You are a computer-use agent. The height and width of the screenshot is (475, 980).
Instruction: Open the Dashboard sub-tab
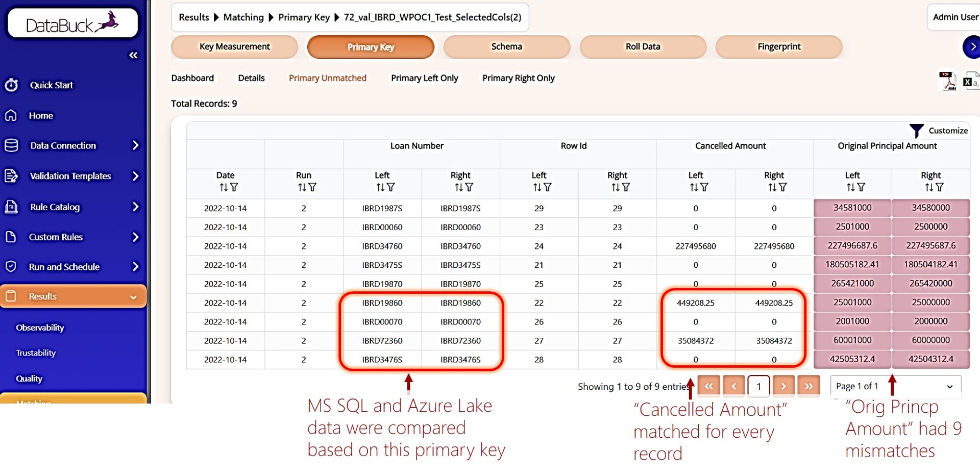192,78
